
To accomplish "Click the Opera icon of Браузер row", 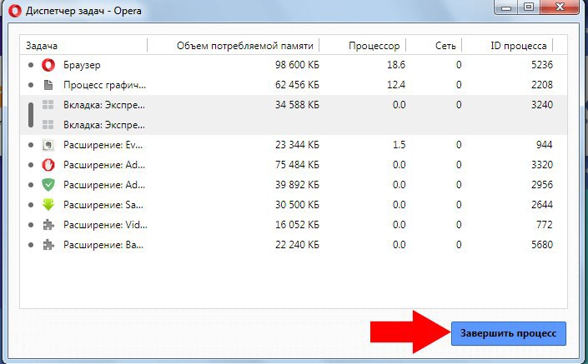I will 48,65.
